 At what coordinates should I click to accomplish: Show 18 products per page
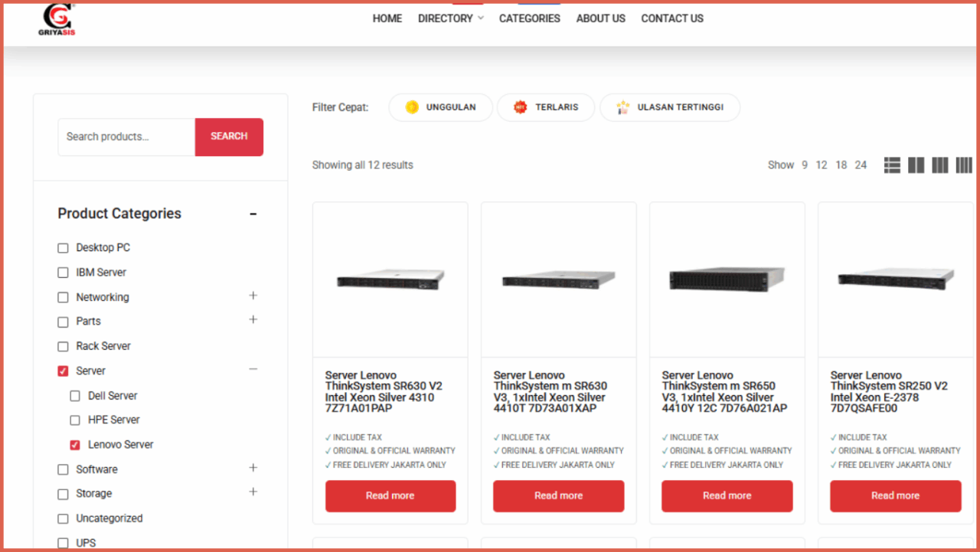(841, 165)
